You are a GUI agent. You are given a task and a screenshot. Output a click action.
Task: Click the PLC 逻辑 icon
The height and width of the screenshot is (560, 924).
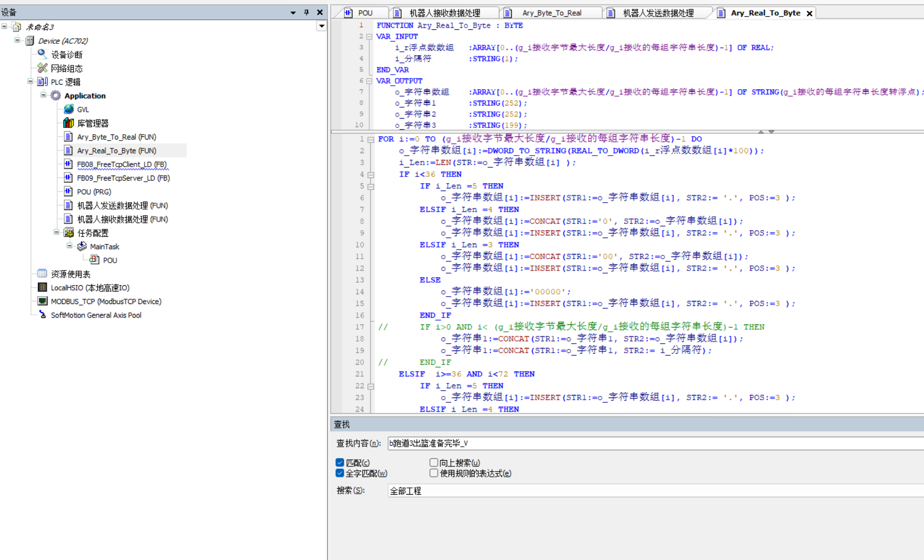43,81
